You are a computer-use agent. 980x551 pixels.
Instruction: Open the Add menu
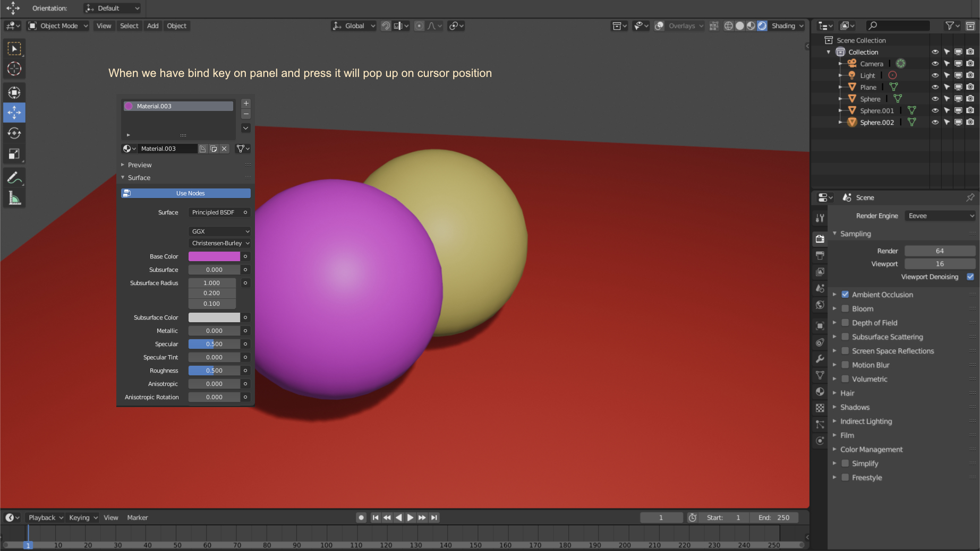coord(153,25)
